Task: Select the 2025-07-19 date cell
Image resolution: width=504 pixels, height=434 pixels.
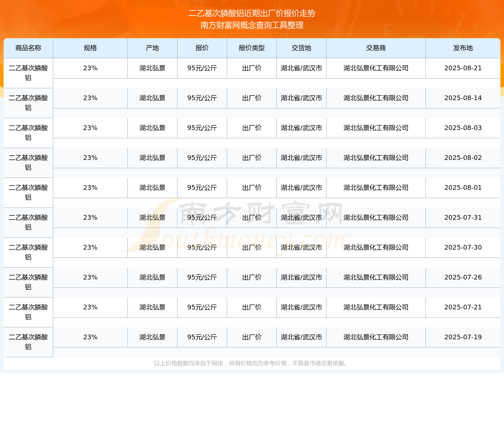Action: [463, 337]
